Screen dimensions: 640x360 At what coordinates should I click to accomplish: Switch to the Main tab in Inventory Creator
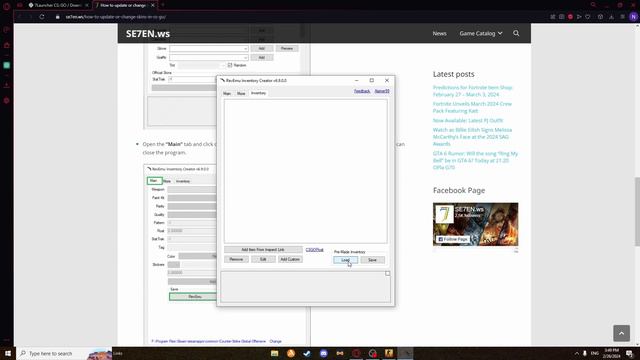[x=227, y=93]
